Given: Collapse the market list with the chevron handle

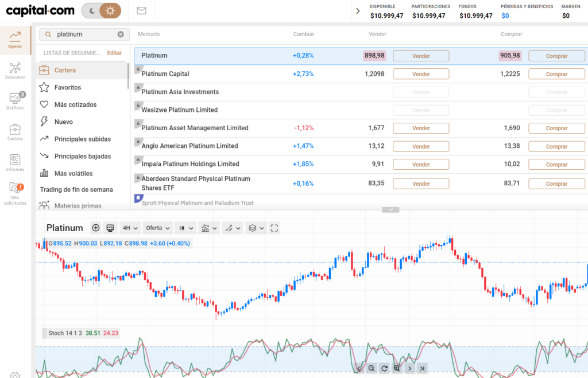Looking at the screenshot, I should click(390, 210).
